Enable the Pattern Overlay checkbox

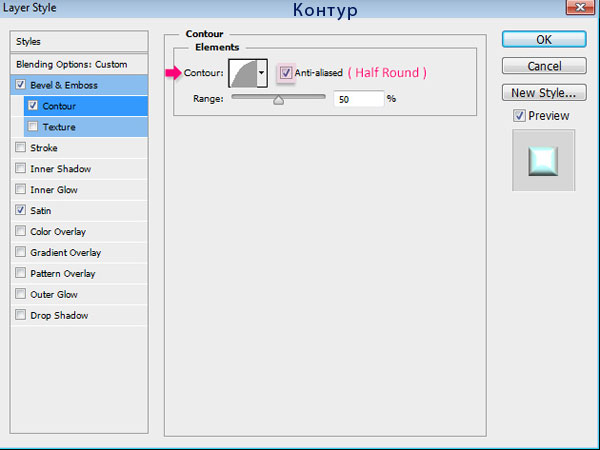pos(21,272)
